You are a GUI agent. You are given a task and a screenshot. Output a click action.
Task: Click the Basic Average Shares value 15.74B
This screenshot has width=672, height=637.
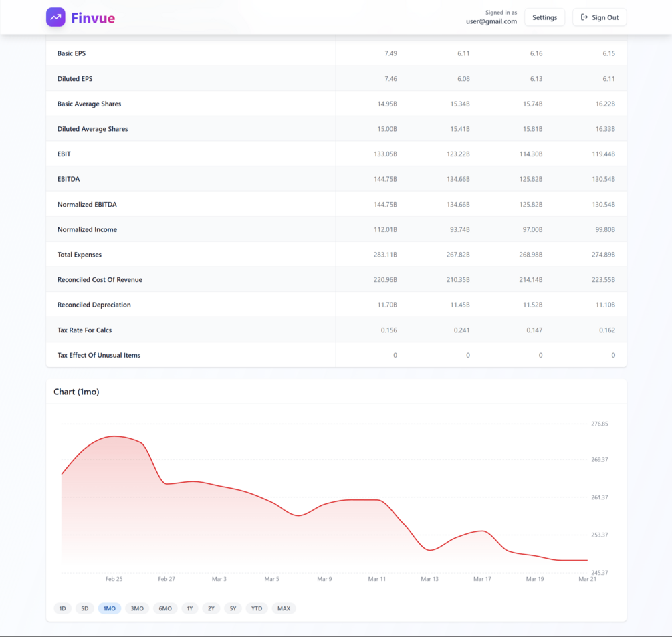[532, 104]
